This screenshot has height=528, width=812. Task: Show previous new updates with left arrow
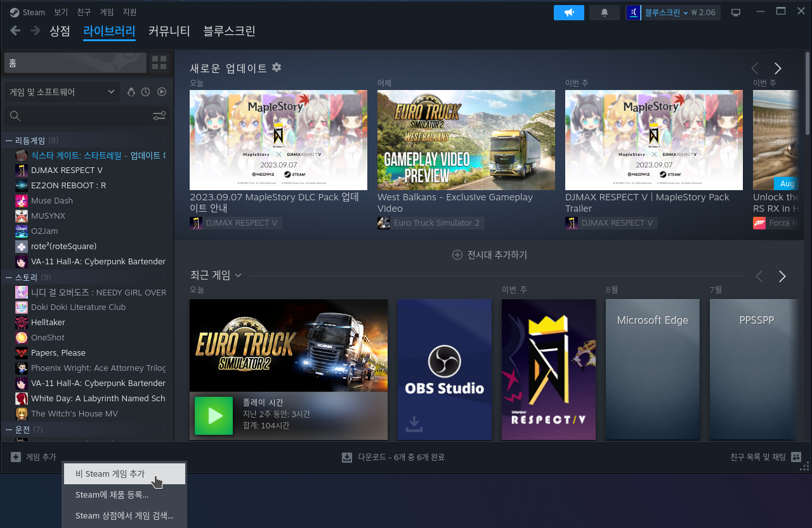(x=755, y=68)
